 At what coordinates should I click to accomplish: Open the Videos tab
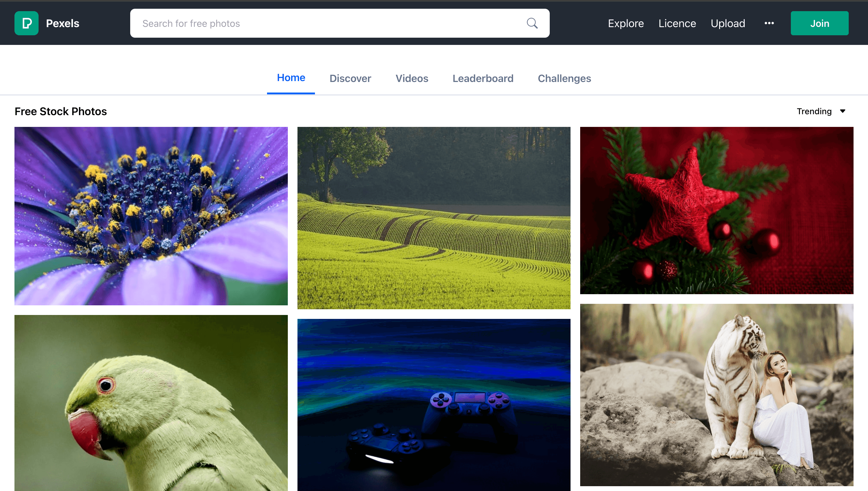point(412,78)
